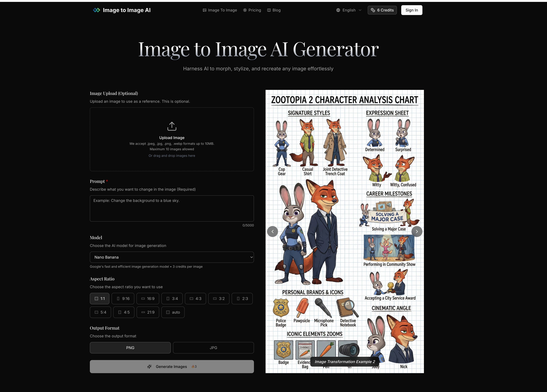
Task: Click the upload arrow icon in the upload box
Action: pyautogui.click(x=172, y=126)
